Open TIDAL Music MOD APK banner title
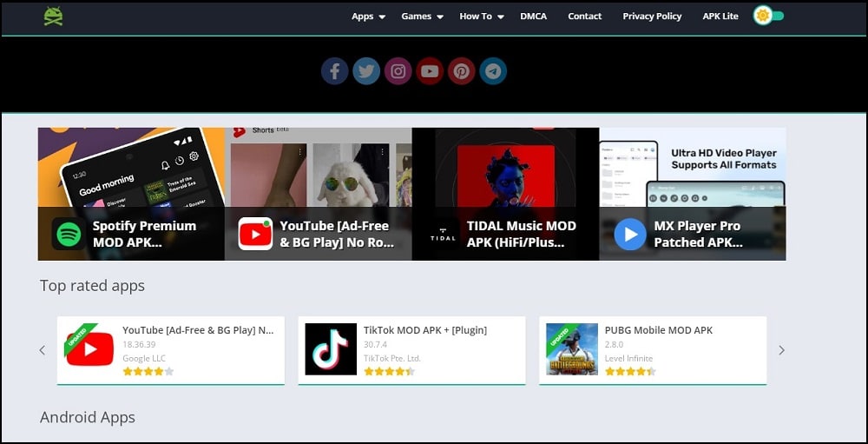 [522, 234]
